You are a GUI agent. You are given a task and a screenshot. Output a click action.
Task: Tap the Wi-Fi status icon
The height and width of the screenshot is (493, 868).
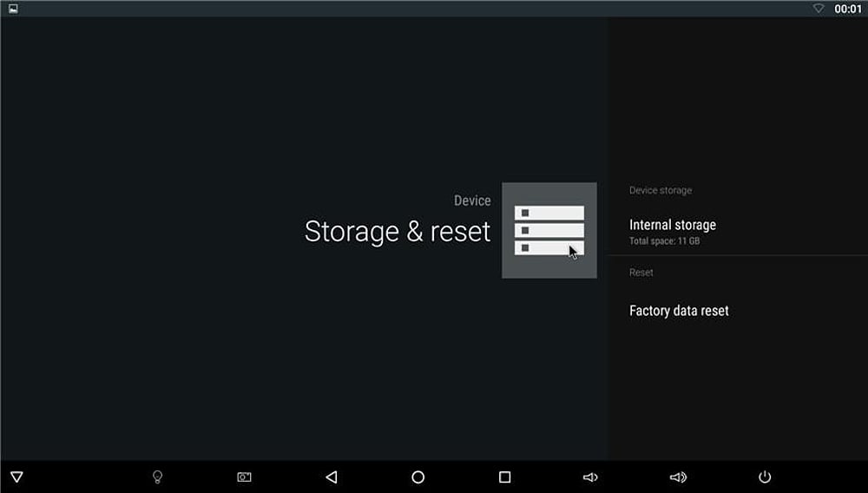point(818,9)
